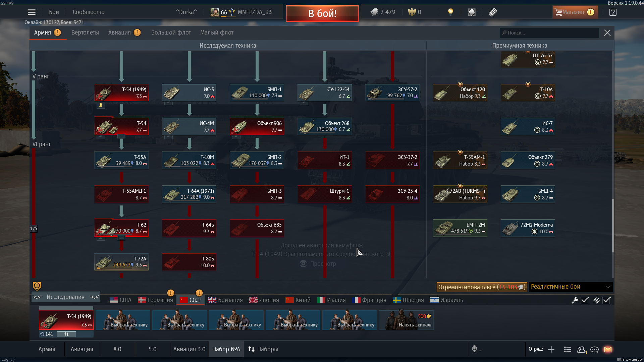Open the contacts friends icon

[x=582, y=350]
